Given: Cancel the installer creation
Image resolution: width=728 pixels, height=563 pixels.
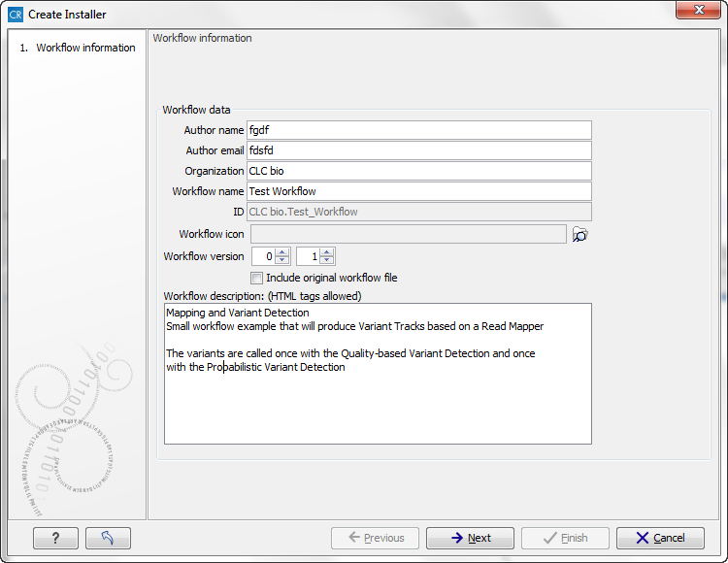Looking at the screenshot, I should coord(660,538).
